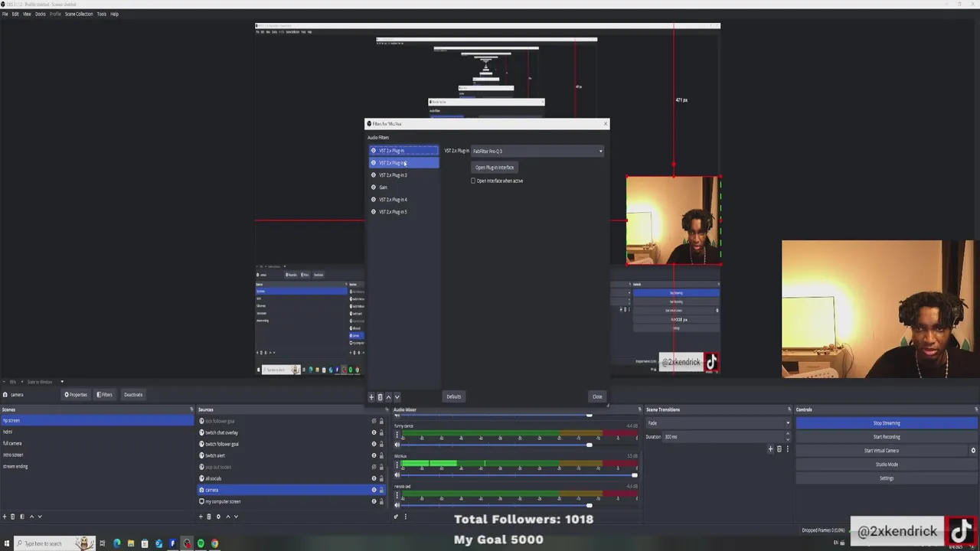Screen dimensions: 980x551
Task: Click Defaults in the Filters dialog
Action: pos(454,396)
